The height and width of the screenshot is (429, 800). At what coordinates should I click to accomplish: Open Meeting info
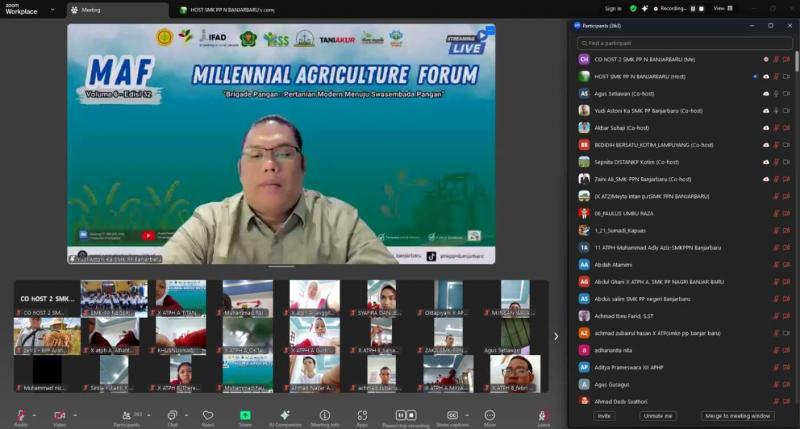pyautogui.click(x=324, y=416)
